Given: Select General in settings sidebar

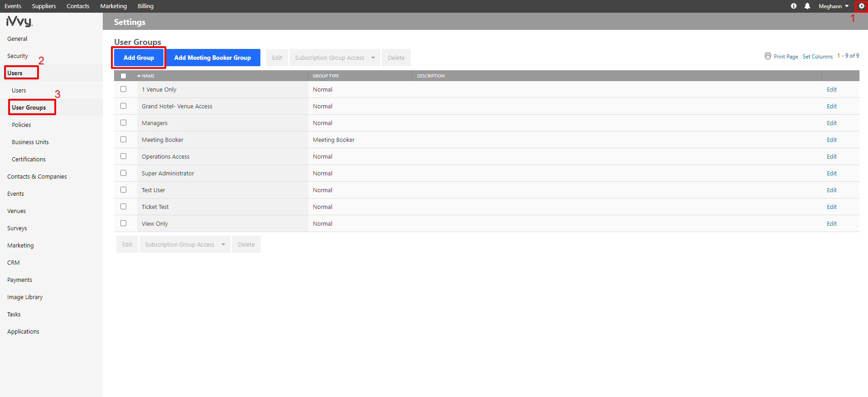Looking at the screenshot, I should (17, 39).
